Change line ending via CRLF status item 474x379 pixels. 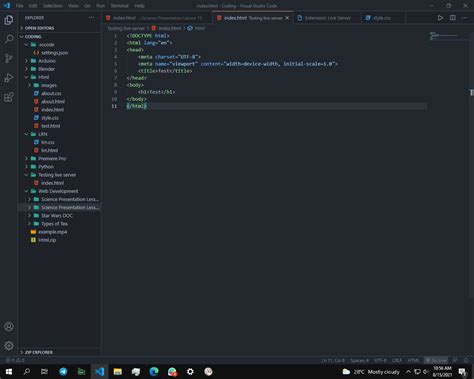(397, 360)
